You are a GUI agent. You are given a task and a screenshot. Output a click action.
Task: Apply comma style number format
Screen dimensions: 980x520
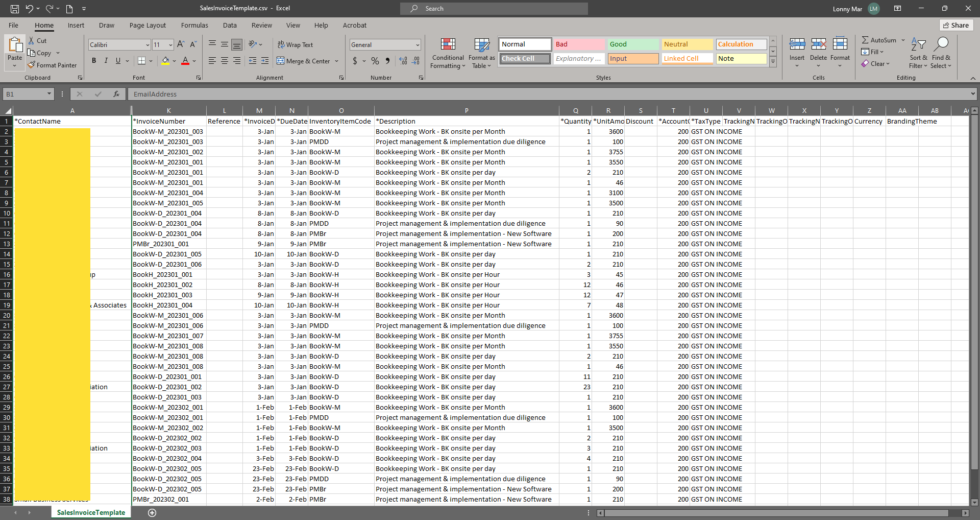point(388,61)
